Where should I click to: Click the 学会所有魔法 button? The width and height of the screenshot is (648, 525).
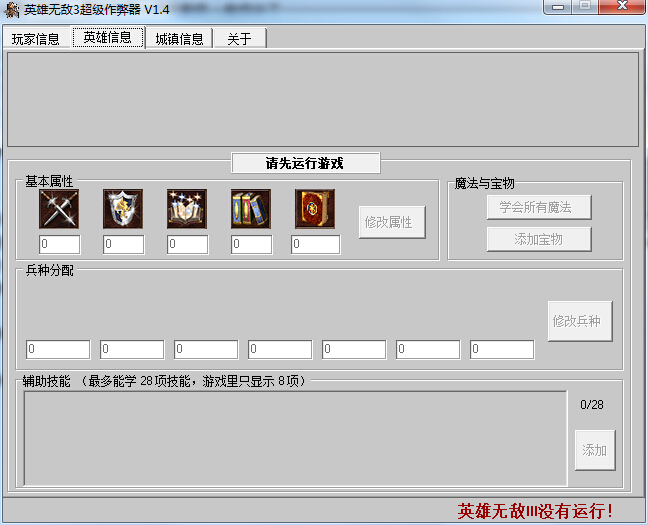(x=539, y=208)
